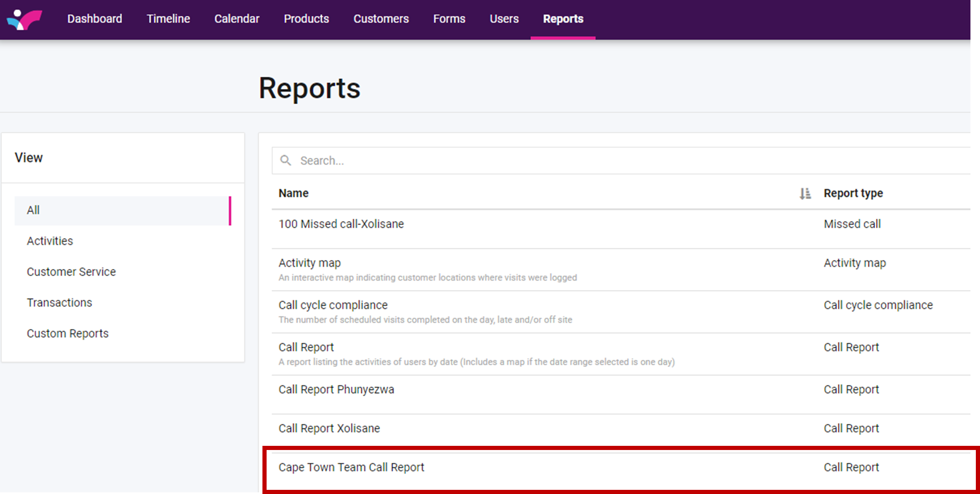Open the Call cycle compliance report

[x=333, y=305]
